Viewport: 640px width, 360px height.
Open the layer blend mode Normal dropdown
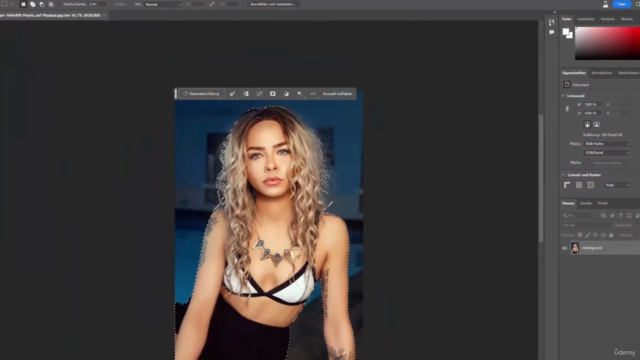pos(587,225)
